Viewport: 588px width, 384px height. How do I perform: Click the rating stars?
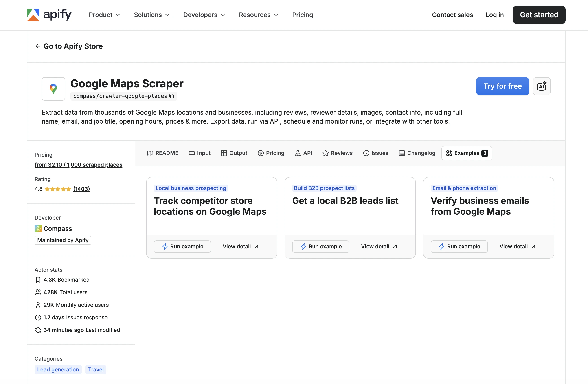(58, 189)
